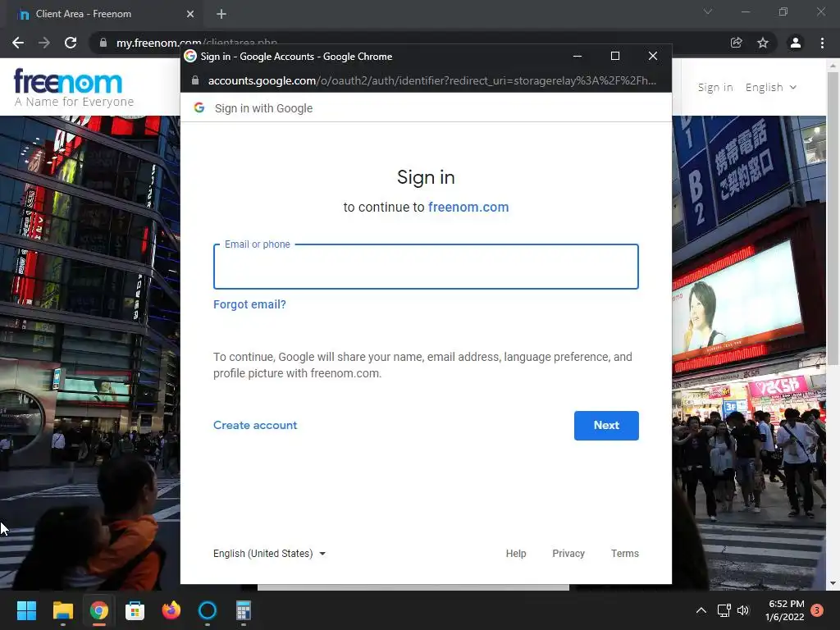Click Sign in on the Freenom page
The height and width of the screenshot is (630, 840).
[x=715, y=87]
